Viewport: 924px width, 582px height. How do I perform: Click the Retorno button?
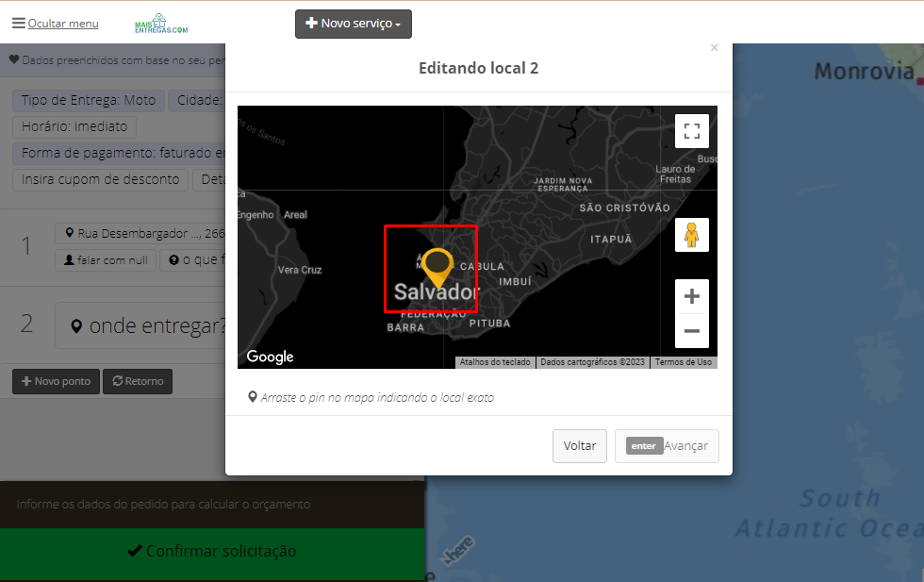click(138, 381)
